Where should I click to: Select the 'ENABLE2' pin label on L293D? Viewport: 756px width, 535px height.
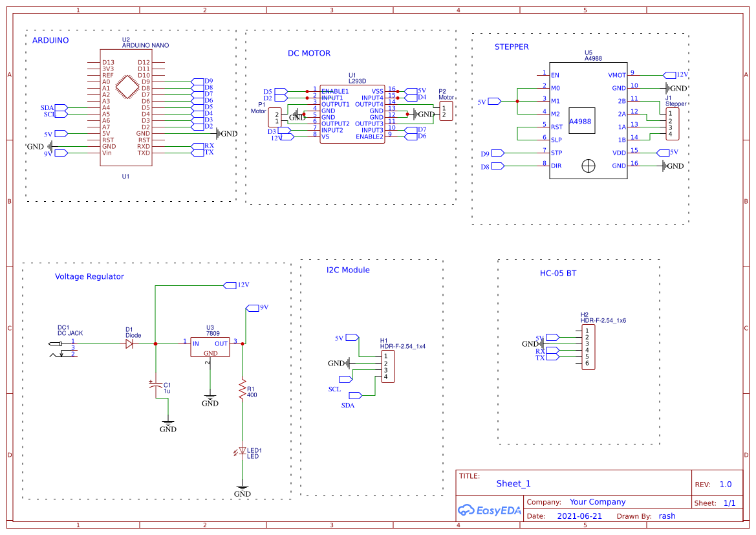pos(369,137)
